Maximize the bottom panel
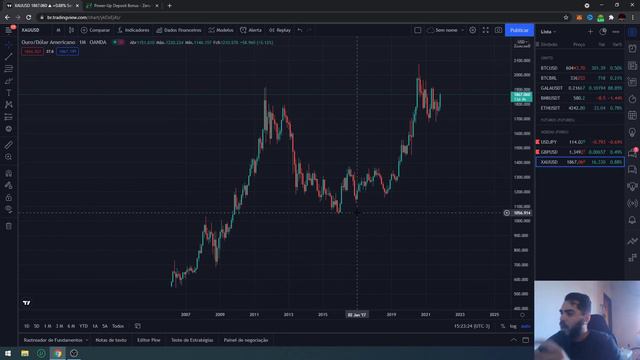The height and width of the screenshot is (360, 640). pyautogui.click(x=526, y=340)
